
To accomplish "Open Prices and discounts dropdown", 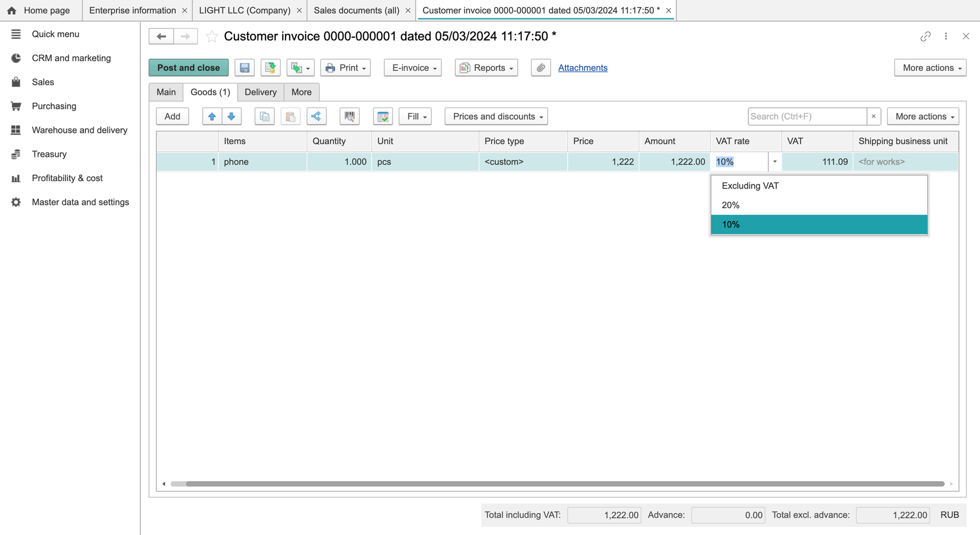I will click(496, 117).
